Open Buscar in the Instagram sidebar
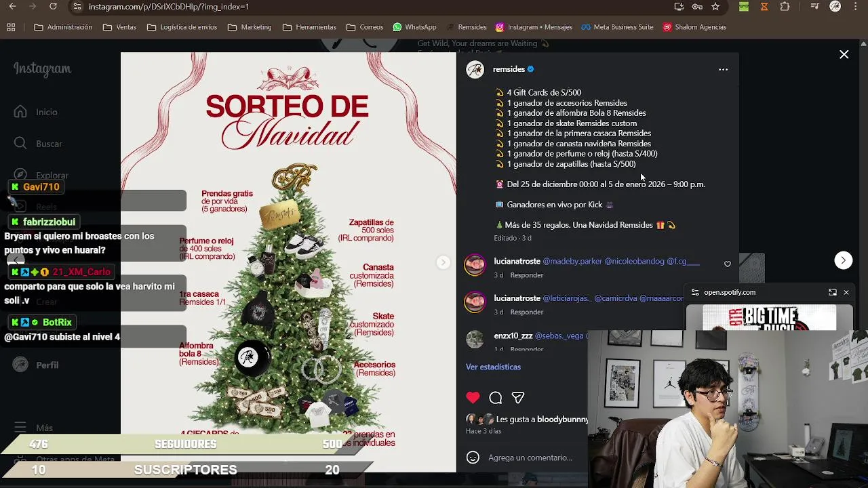 pyautogui.click(x=39, y=144)
